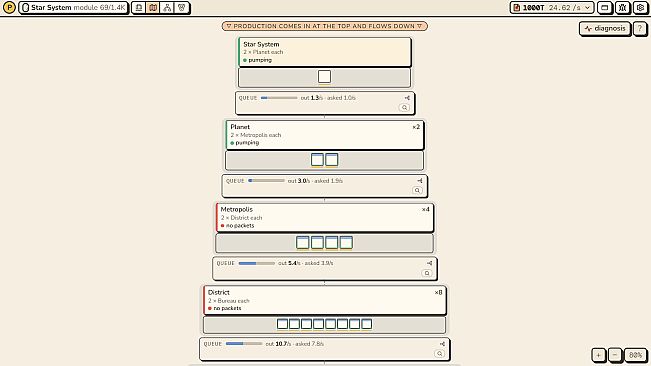
Task: Expand the 1000T 24.62/s rate dropdown
Action: (552, 7)
